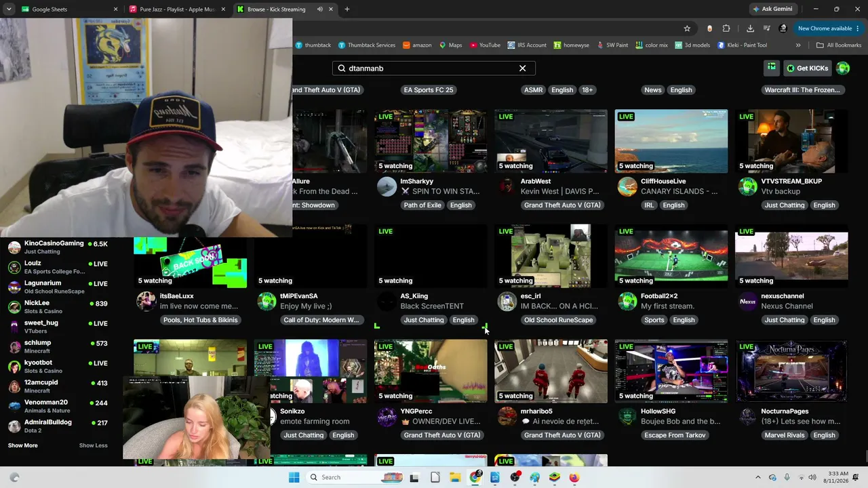Open the ImSharkyy stream thumbnail
Image resolution: width=868 pixels, height=488 pixels.
(431, 141)
